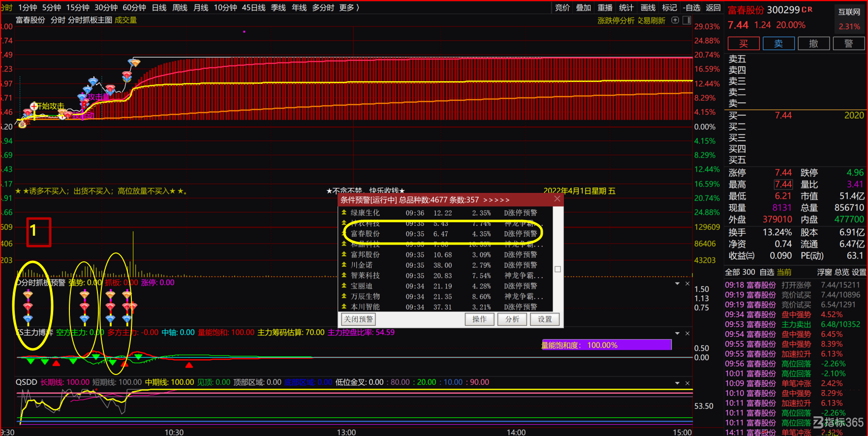This screenshot has width=868, height=436.
Task: Select the 自选 filter tab in event list
Action: pos(767,272)
